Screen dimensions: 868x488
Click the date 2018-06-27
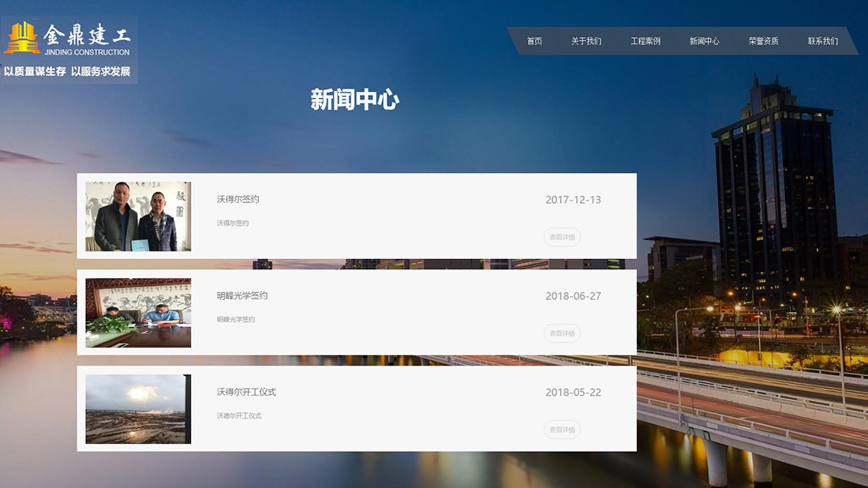coord(574,296)
